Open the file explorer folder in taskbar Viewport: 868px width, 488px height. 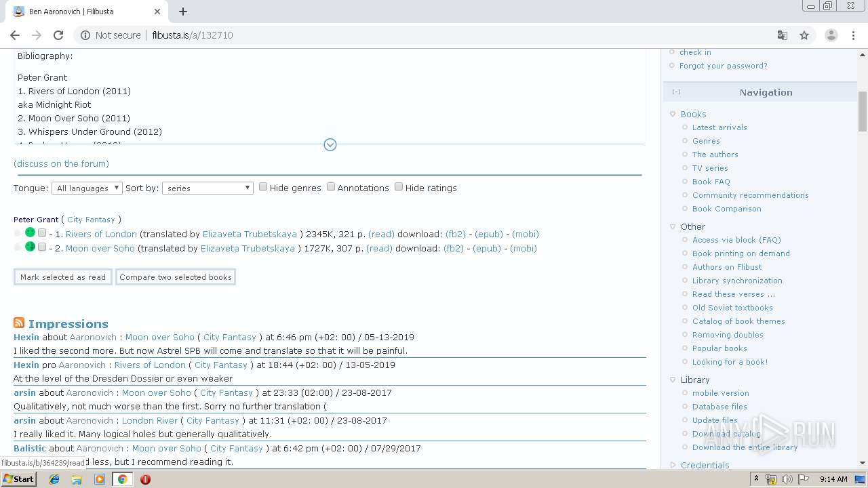[x=77, y=479]
